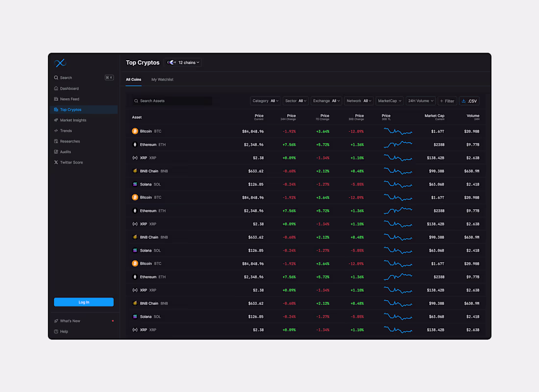
Task: Download the .CSV export
Action: pyautogui.click(x=469, y=100)
